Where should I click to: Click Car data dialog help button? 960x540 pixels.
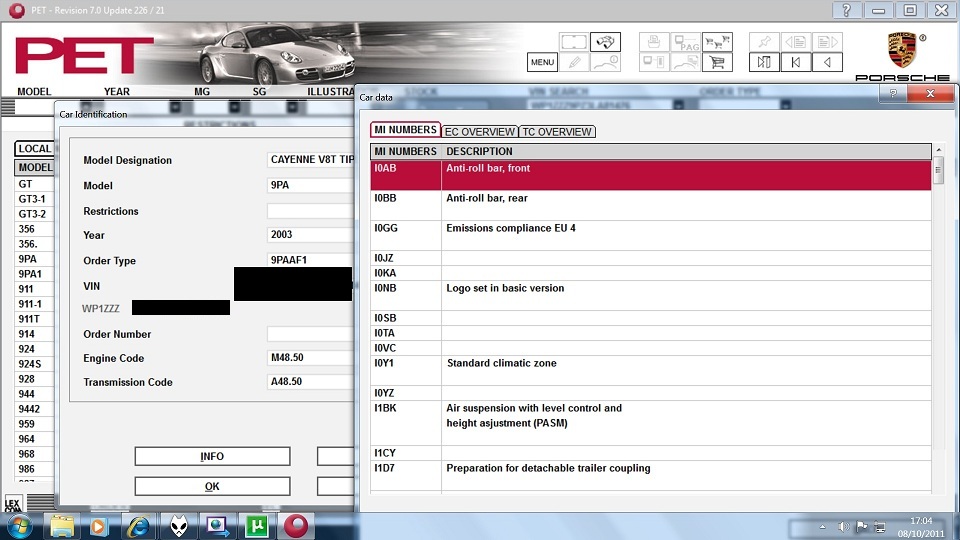893,93
